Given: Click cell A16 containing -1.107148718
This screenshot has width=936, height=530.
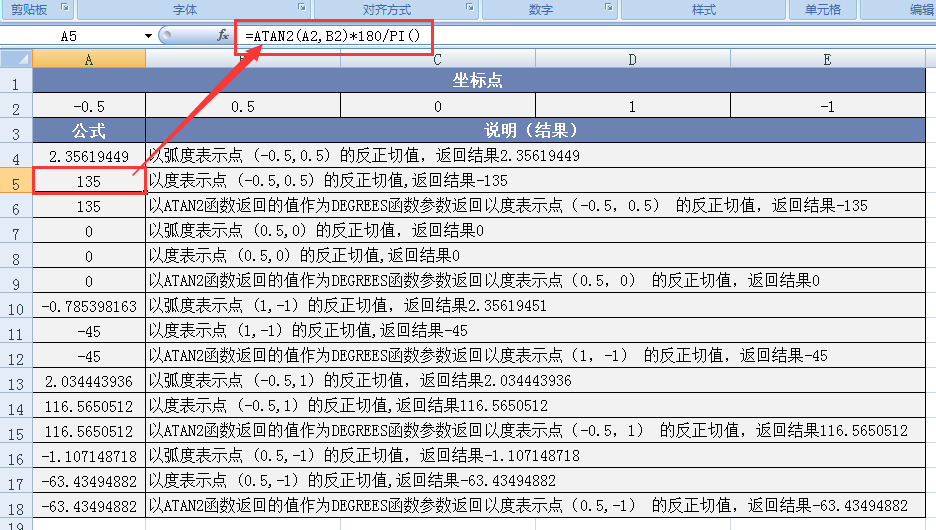Looking at the screenshot, I should 89,457.
